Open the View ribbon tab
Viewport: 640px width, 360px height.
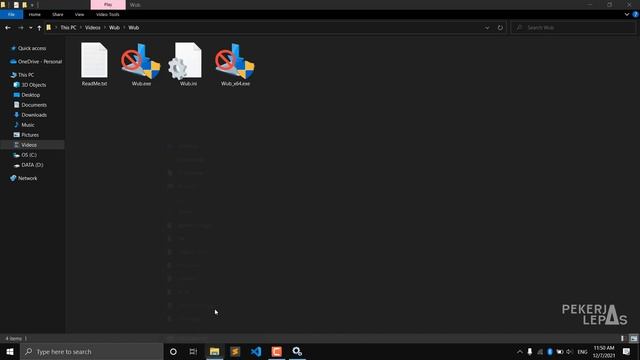tap(79, 14)
